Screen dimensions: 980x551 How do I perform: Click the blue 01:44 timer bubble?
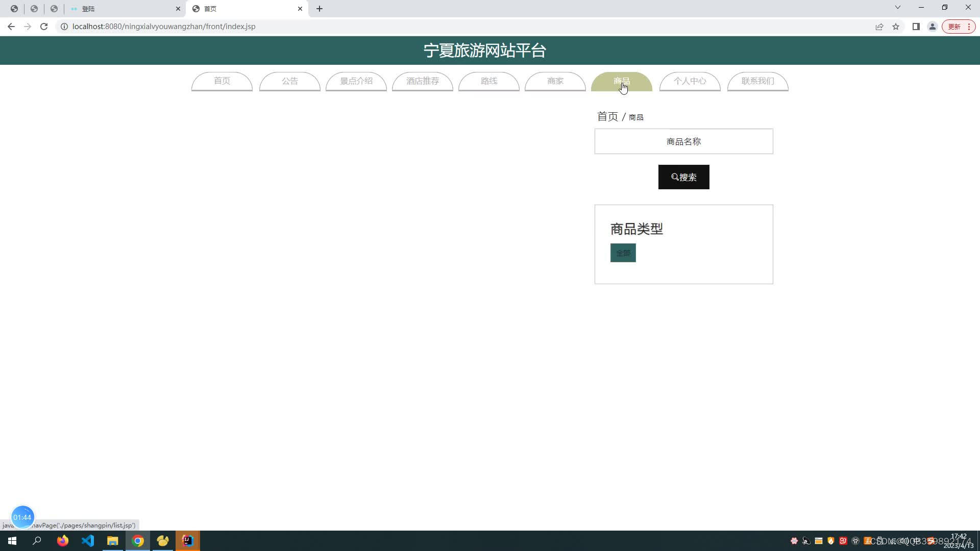pyautogui.click(x=22, y=517)
